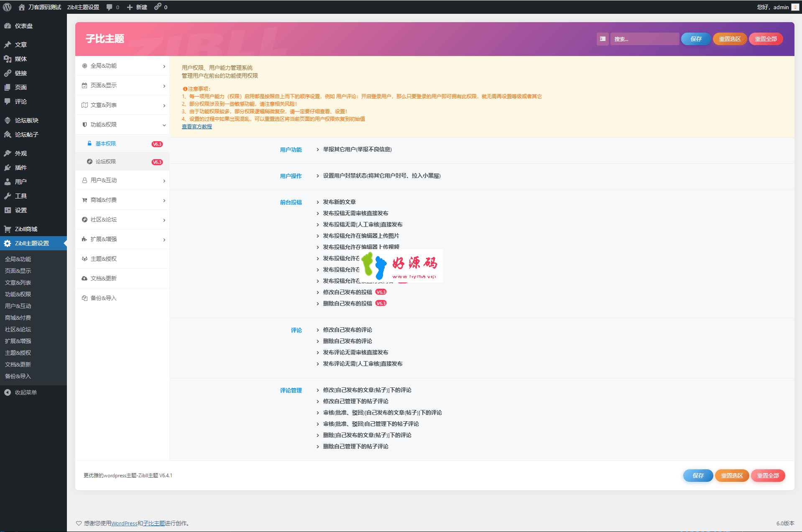Select 商城&付费 in WordPress left submenu

coord(18,318)
